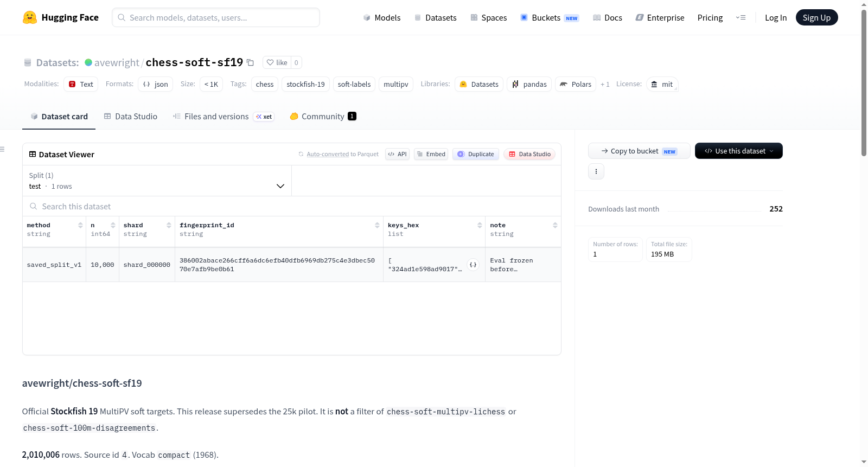
Task: Select the mit license tag
Action: click(x=662, y=84)
